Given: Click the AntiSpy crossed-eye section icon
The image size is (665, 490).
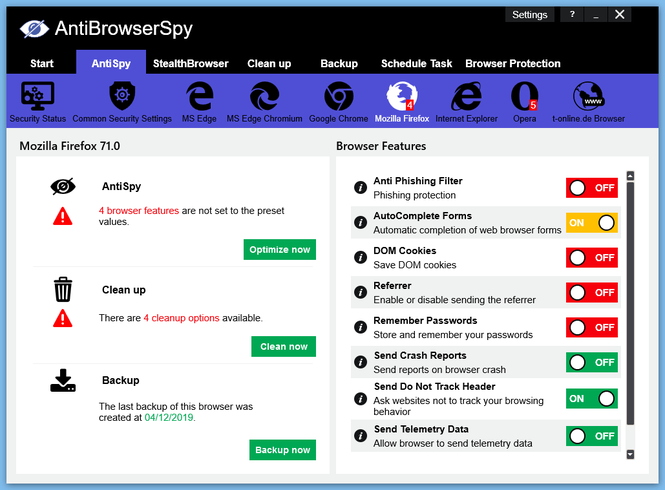Looking at the screenshot, I should (x=63, y=186).
